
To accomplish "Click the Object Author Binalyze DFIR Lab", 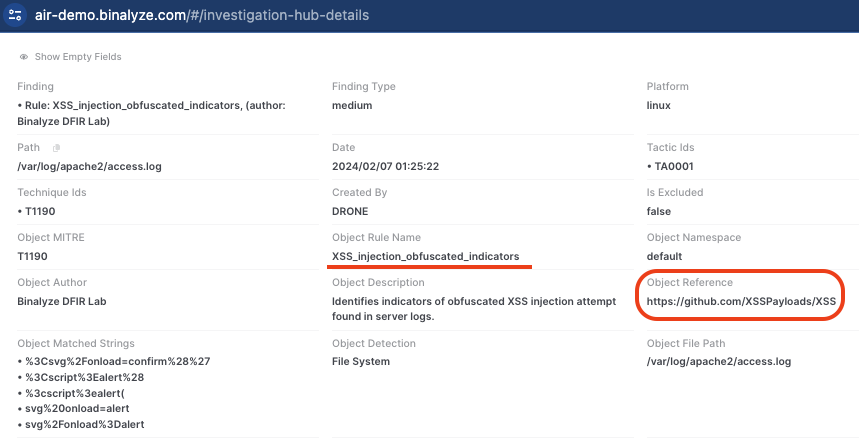I will [62, 301].
